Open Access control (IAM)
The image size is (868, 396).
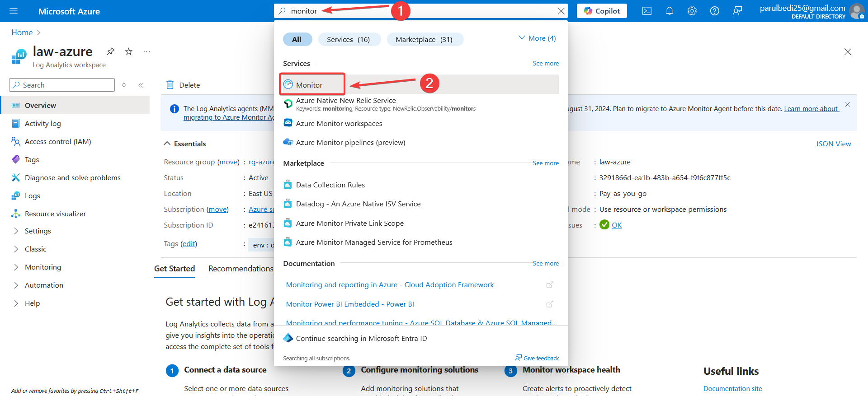[x=75, y=141]
